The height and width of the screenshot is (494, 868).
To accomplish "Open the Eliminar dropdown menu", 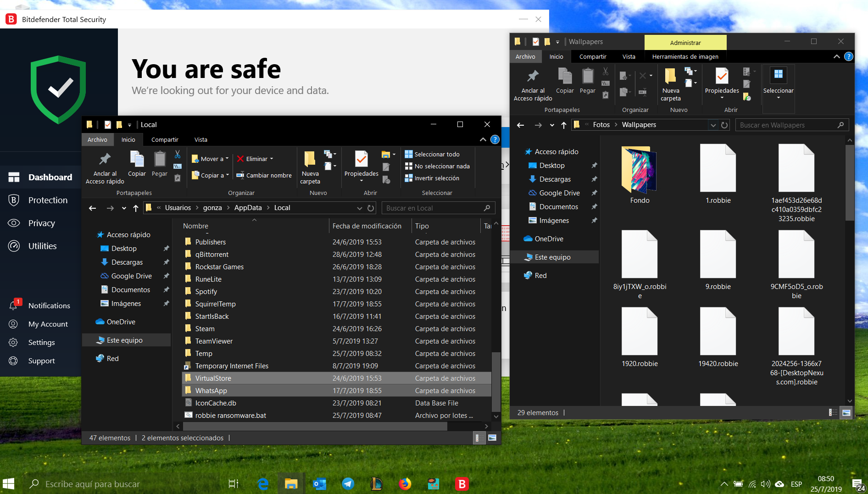I will (272, 159).
